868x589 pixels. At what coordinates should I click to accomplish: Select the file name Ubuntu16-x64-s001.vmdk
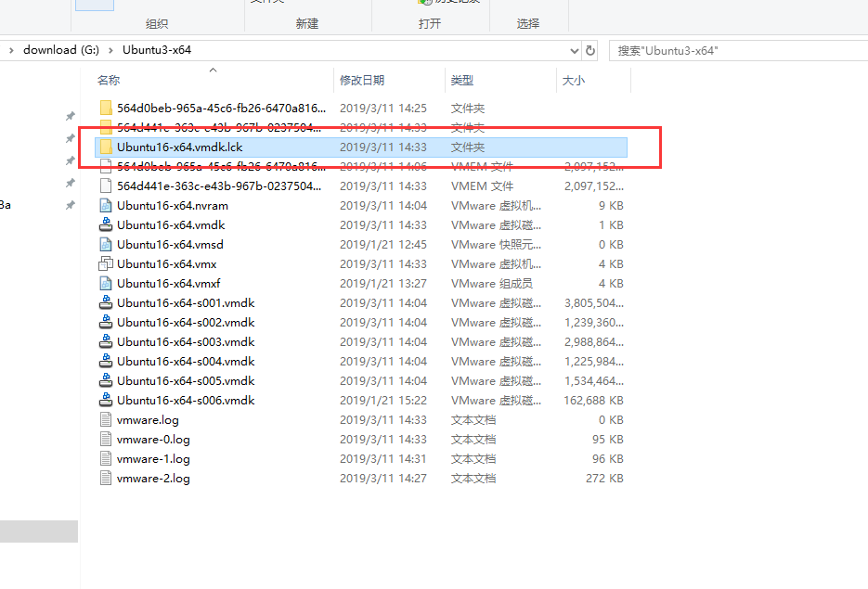pos(186,303)
